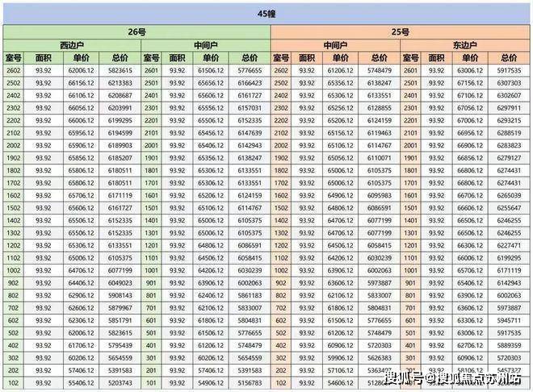Click the orange 25号 header cell
533x392 pixels.
pyautogui.click(x=401, y=32)
